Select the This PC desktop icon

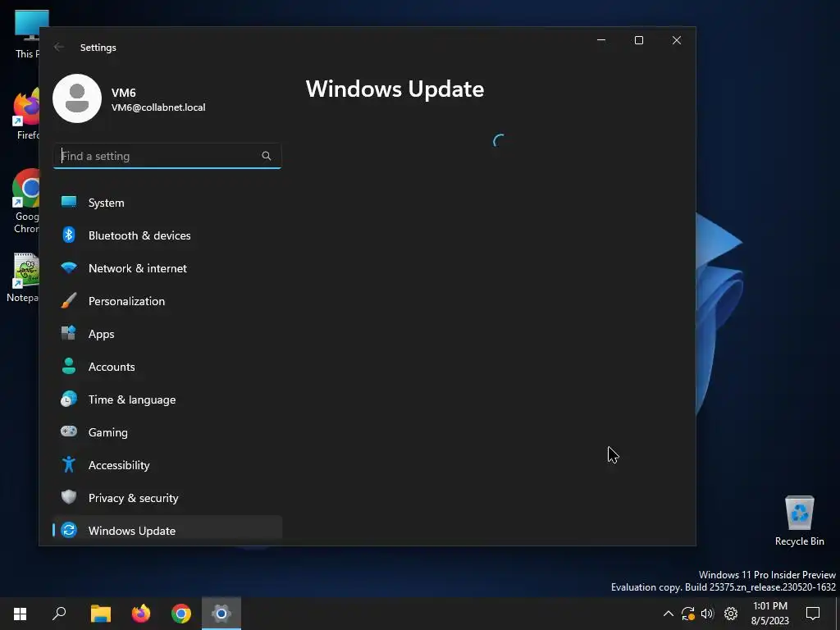pyautogui.click(x=28, y=34)
